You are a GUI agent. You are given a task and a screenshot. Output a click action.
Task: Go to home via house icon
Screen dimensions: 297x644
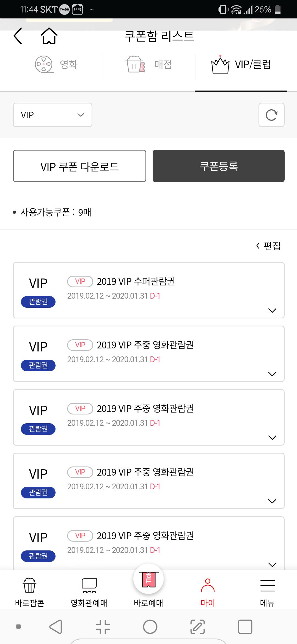coord(49,36)
